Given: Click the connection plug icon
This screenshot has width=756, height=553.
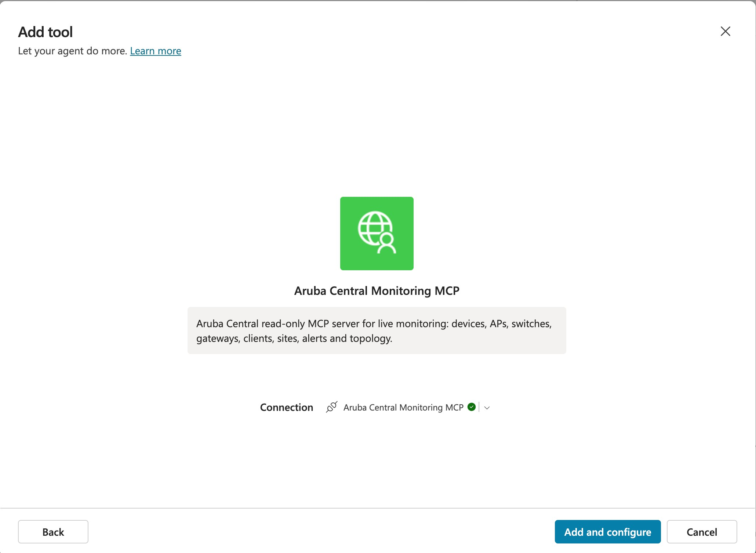Looking at the screenshot, I should (x=331, y=407).
